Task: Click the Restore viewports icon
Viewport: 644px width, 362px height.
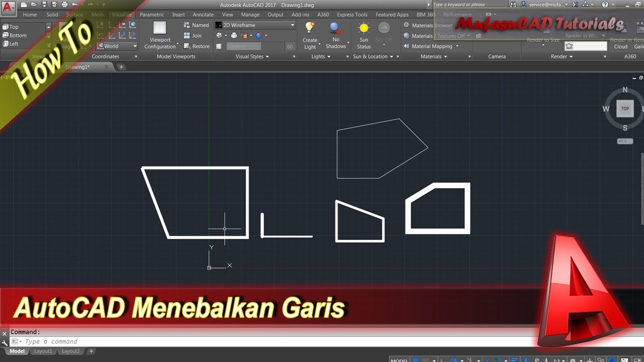Action: [187, 46]
